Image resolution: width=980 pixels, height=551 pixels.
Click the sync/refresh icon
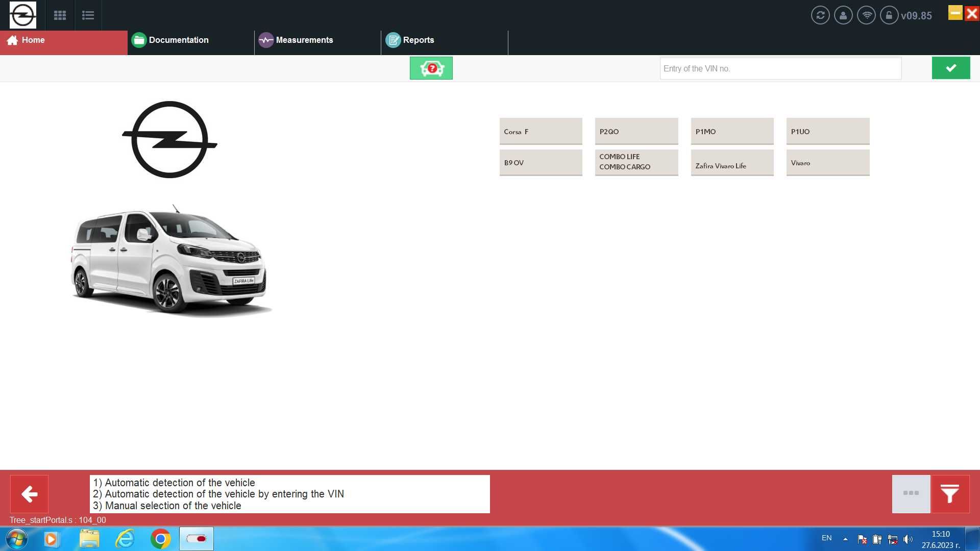(x=820, y=15)
